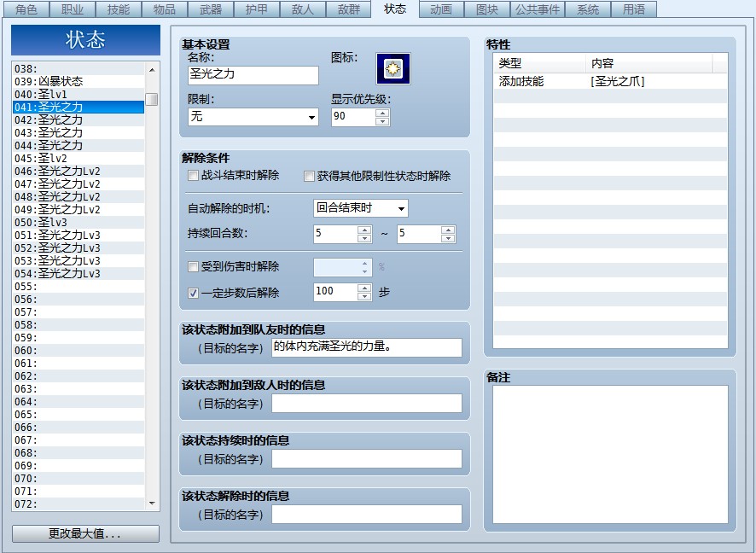Viewport: 756px width, 553px height.
Task: Click 一定步数后解除 steps value field
Action: (x=335, y=292)
